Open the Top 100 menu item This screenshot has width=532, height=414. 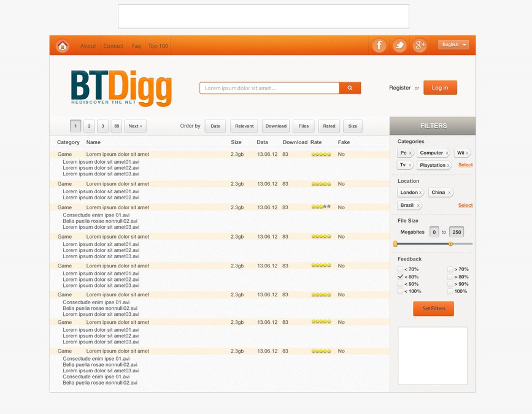pyautogui.click(x=158, y=45)
